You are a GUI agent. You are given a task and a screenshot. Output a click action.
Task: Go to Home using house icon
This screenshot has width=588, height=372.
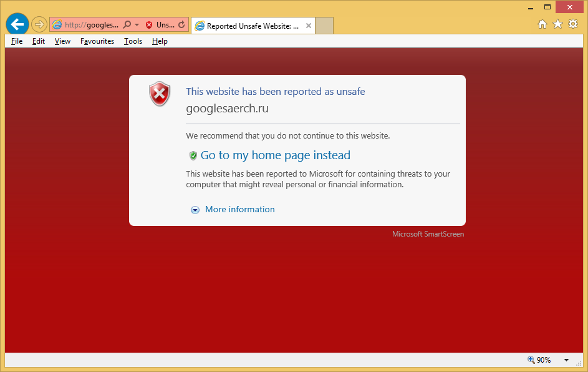point(542,24)
